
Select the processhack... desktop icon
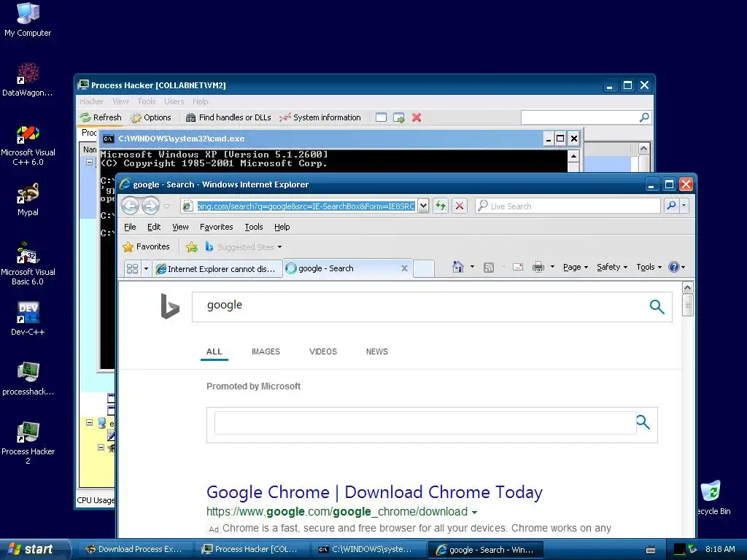tap(28, 378)
